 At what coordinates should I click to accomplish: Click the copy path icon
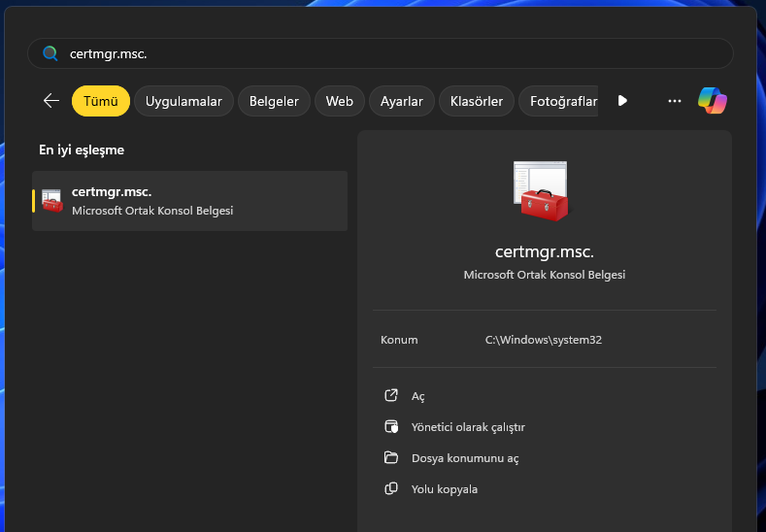point(391,488)
